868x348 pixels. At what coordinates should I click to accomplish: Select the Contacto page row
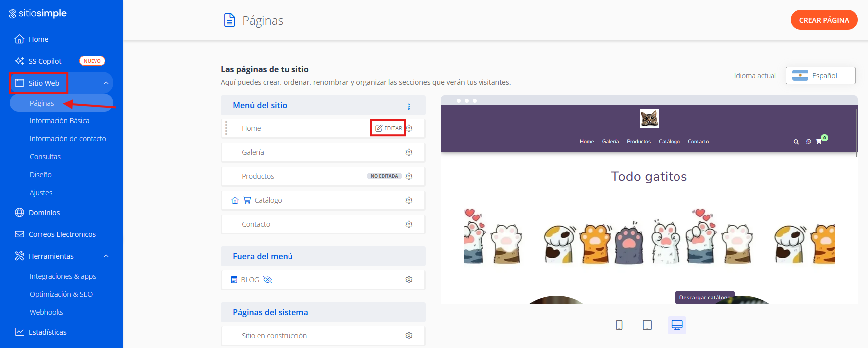[323, 224]
